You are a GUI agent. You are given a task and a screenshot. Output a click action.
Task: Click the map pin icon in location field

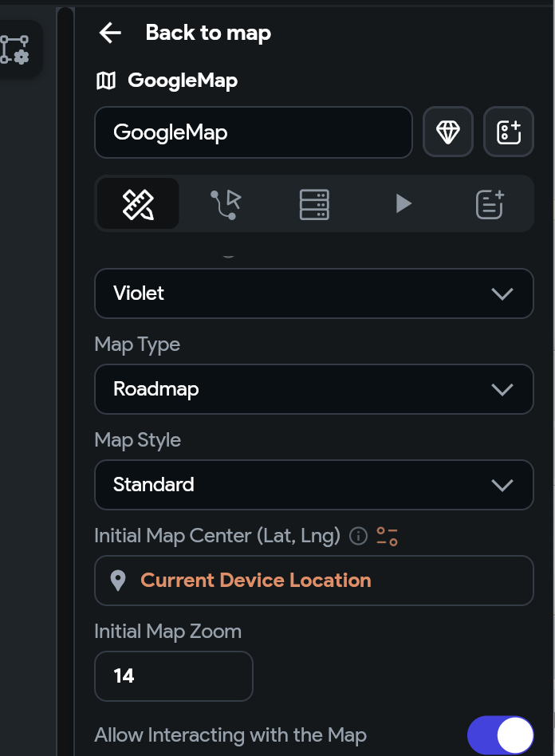pyautogui.click(x=118, y=581)
